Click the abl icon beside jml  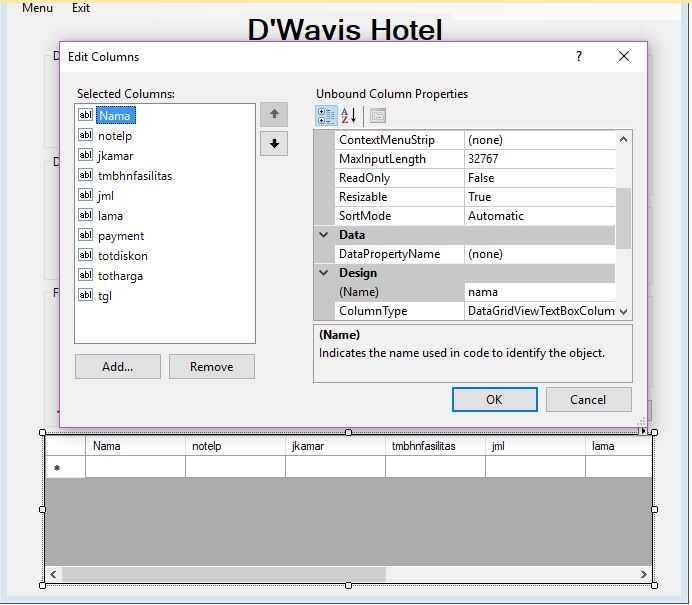pos(85,195)
